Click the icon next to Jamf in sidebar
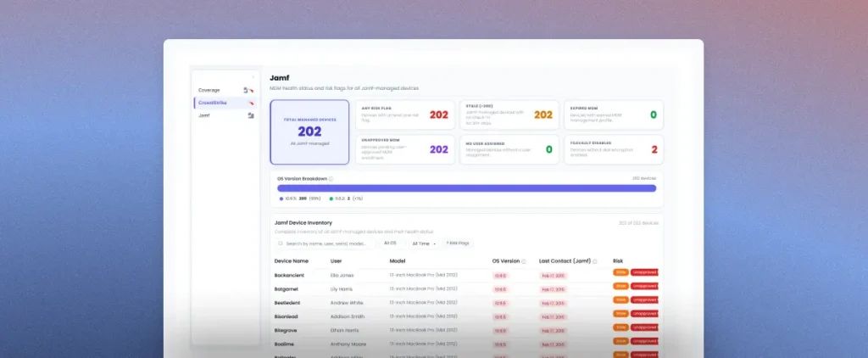Image resolution: width=868 pixels, height=358 pixels. coord(251,115)
